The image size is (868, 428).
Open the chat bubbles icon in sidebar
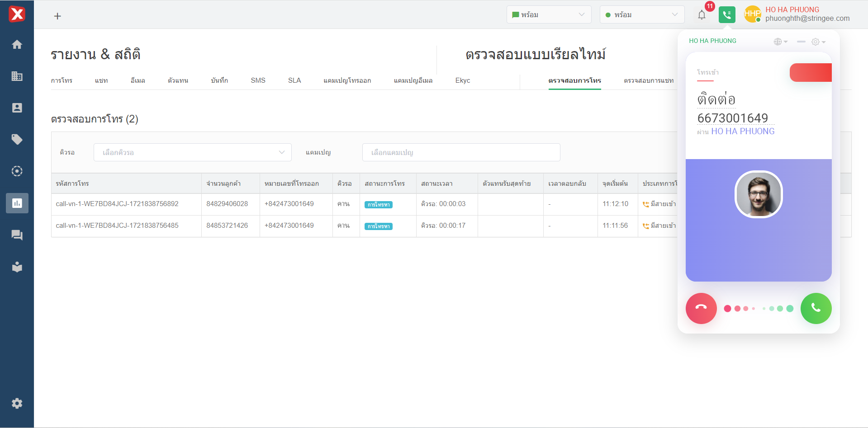[x=17, y=235]
